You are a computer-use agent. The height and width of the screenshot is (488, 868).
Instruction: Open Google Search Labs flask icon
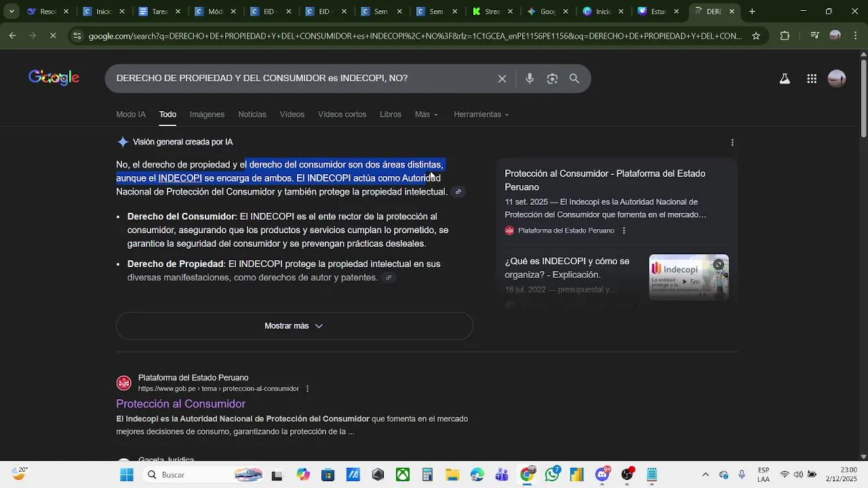point(785,79)
